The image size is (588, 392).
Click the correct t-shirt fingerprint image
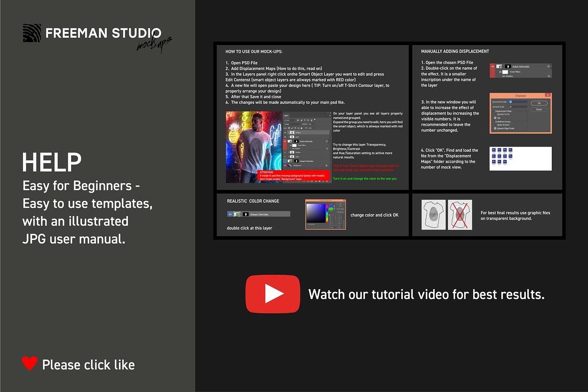434,215
